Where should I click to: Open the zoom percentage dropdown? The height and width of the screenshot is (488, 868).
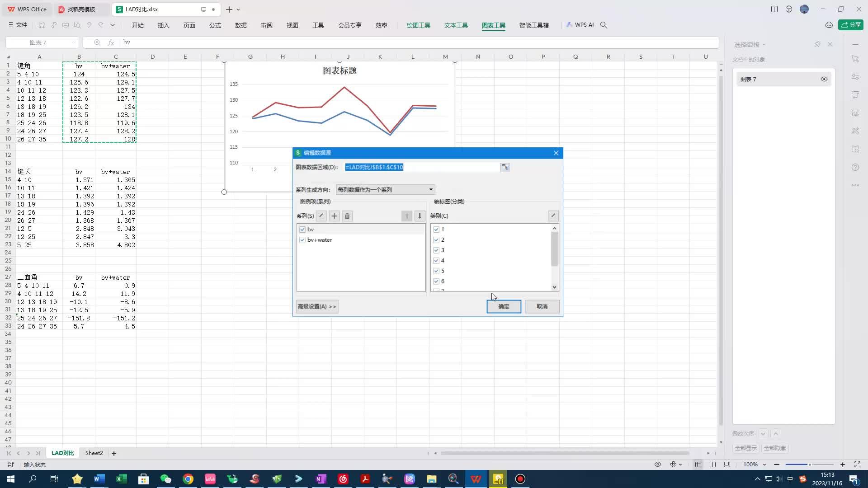point(764,465)
